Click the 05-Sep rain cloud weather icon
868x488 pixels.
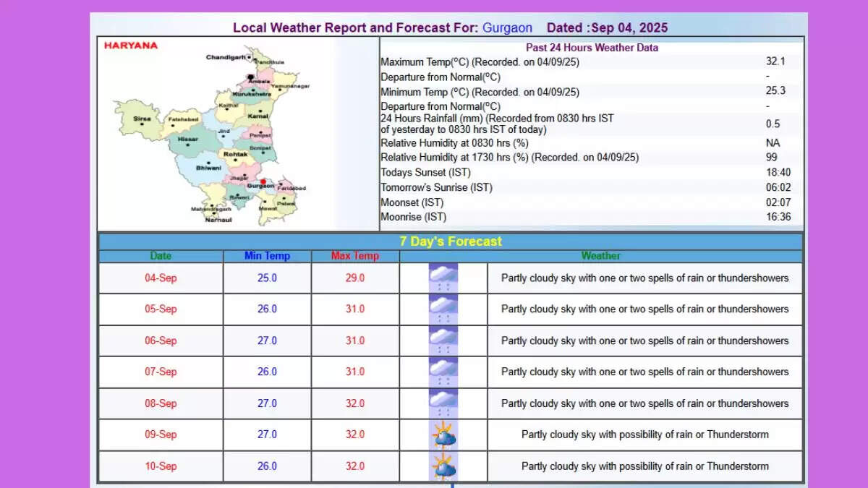[x=443, y=309]
